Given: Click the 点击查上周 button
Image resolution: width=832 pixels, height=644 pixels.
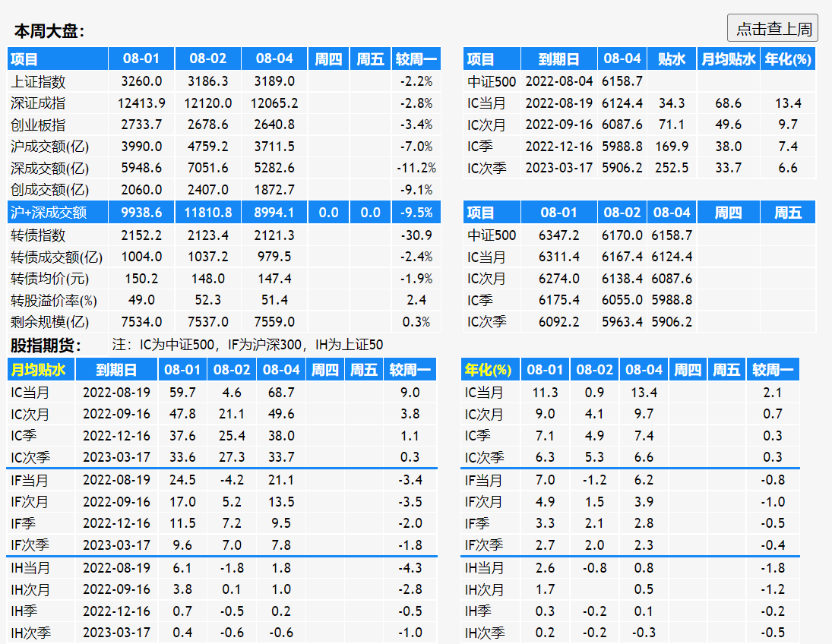Looking at the screenshot, I should click(772, 28).
